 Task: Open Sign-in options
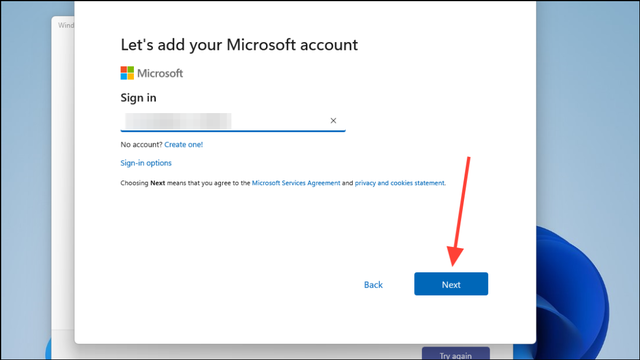point(146,163)
